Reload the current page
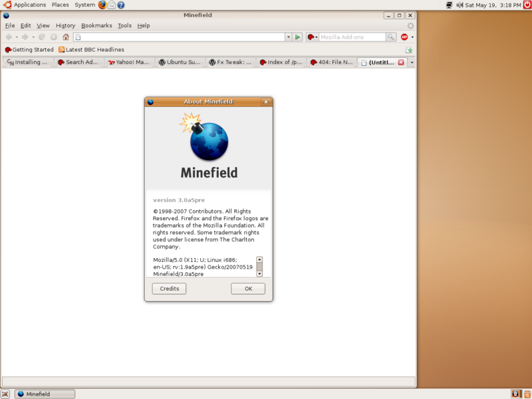 42,37
